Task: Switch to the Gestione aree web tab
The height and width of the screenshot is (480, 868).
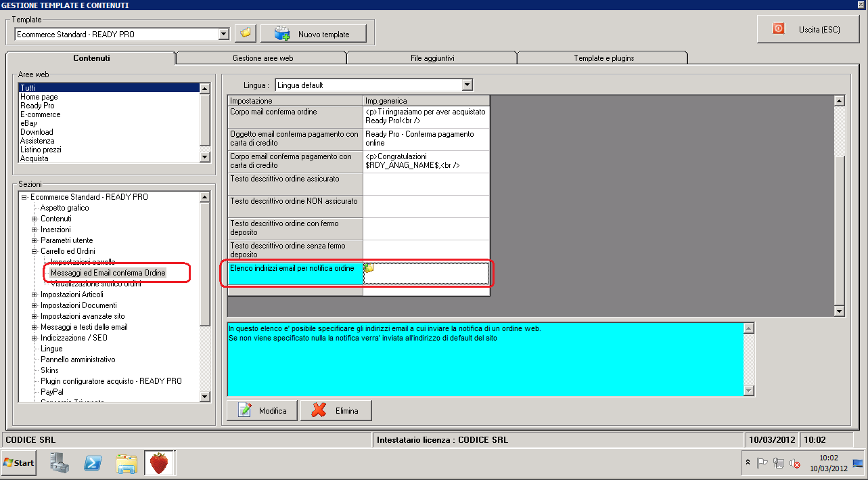Action: point(261,58)
